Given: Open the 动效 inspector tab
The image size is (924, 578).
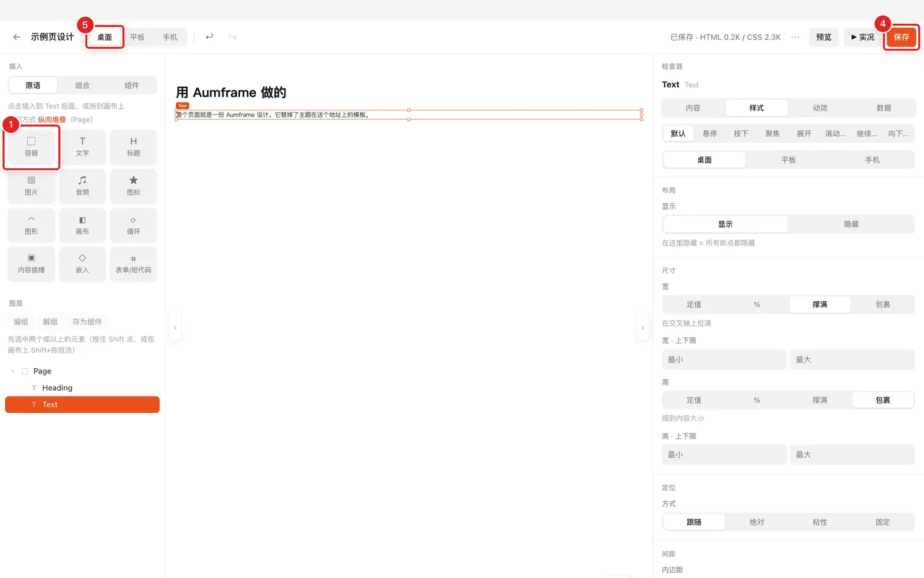Looking at the screenshot, I should pyautogui.click(x=820, y=108).
